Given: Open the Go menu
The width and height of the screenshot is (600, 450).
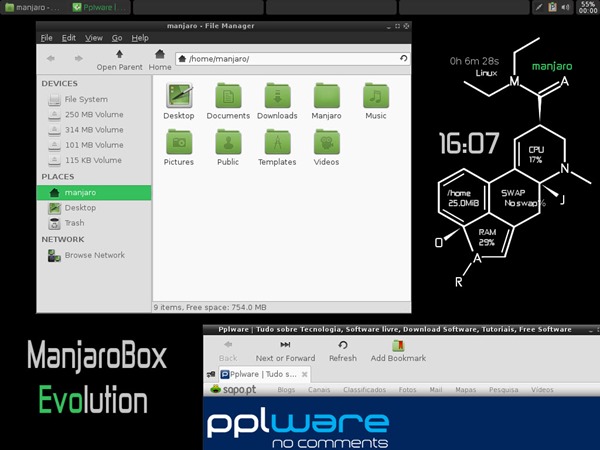Looking at the screenshot, I should pyautogui.click(x=117, y=38).
